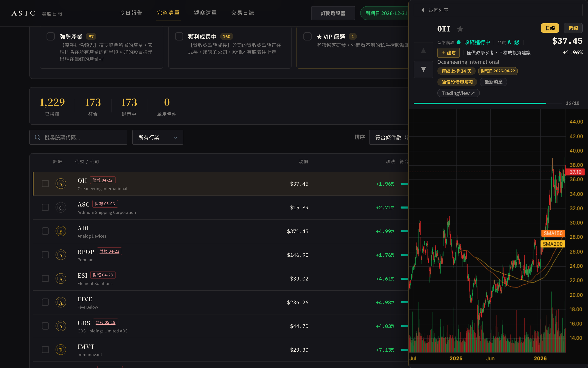Open the 觀察清單 tab
Screen dimensions: 588x368
[x=205, y=13]
